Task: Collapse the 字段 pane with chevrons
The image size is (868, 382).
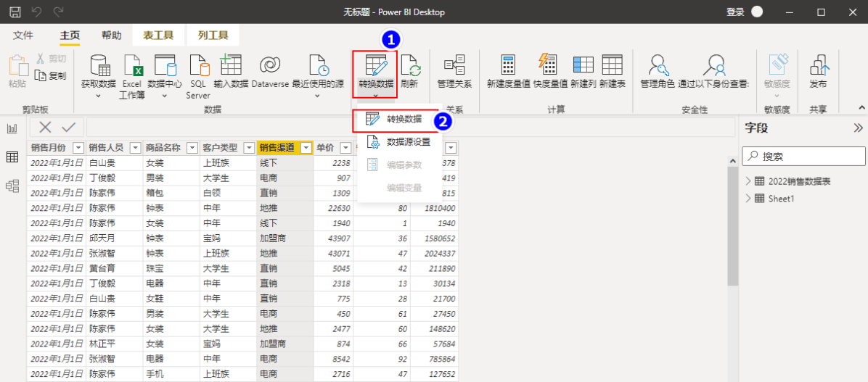Action: pyautogui.click(x=858, y=128)
